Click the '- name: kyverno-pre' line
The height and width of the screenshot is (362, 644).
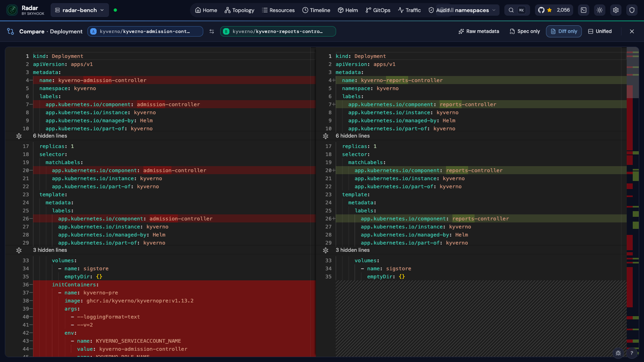[88, 293]
